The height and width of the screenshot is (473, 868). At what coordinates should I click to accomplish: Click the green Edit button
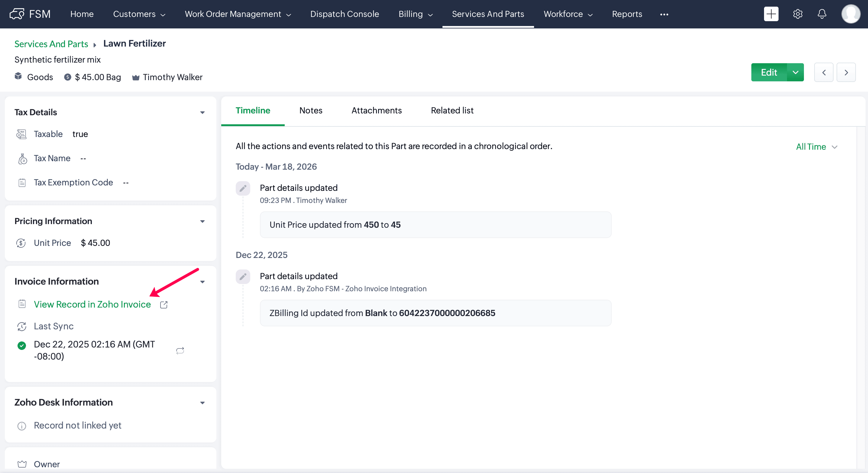point(769,73)
